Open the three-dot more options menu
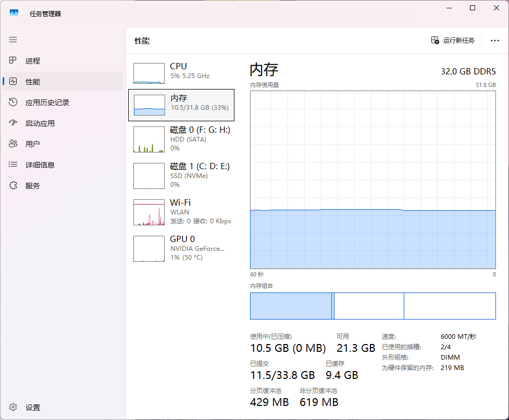The height and width of the screenshot is (420, 509). point(495,41)
